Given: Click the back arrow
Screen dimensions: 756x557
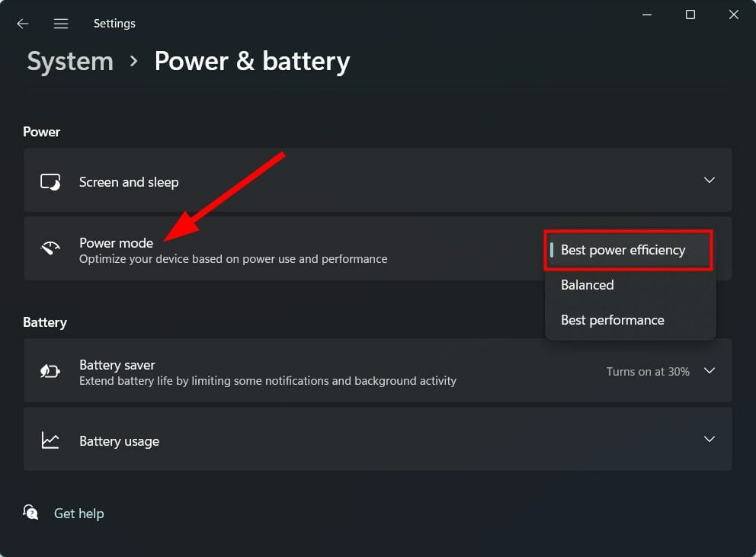Looking at the screenshot, I should [22, 23].
